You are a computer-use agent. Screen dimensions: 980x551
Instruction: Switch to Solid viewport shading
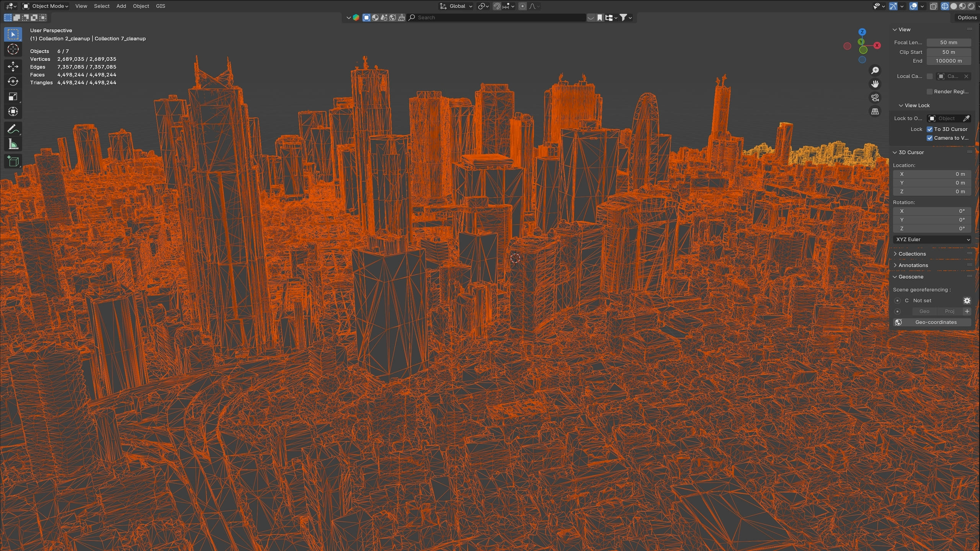point(954,6)
